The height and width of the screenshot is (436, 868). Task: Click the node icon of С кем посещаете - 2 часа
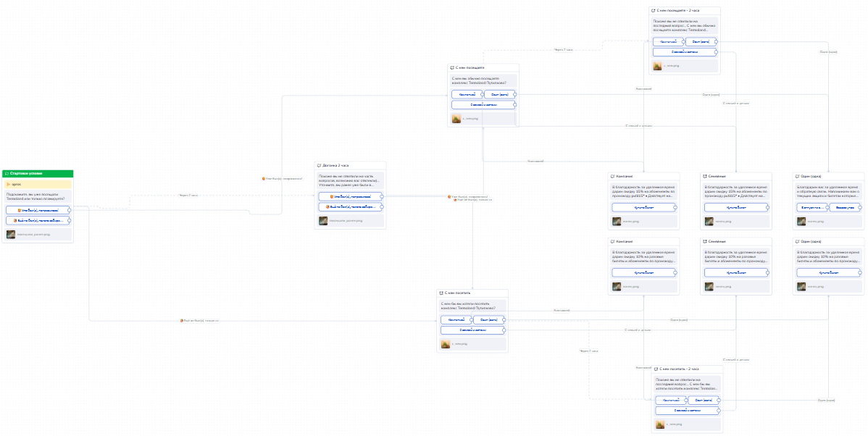[x=654, y=11]
